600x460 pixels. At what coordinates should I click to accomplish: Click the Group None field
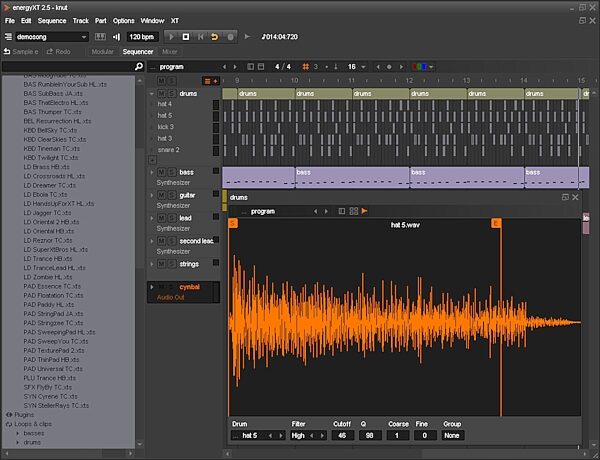pyautogui.click(x=452, y=436)
